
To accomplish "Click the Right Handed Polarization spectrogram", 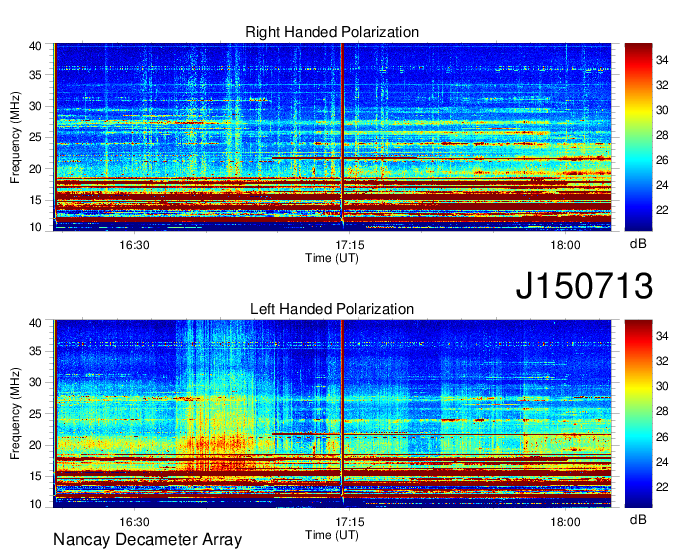I will tap(332, 137).
